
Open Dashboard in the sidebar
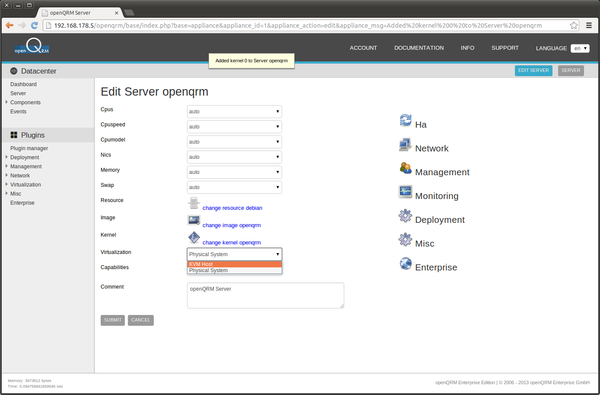pyautogui.click(x=23, y=84)
